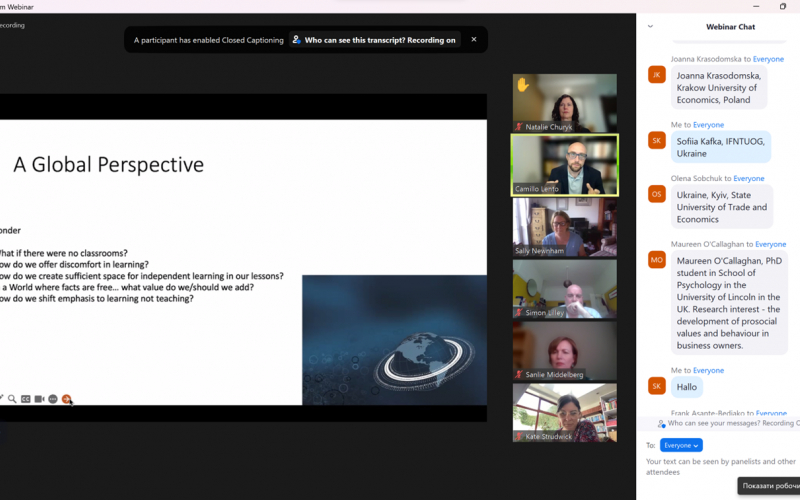Click 'Everyone' link above the Hallo message
Screen dimensions: 800x500
[708, 370]
